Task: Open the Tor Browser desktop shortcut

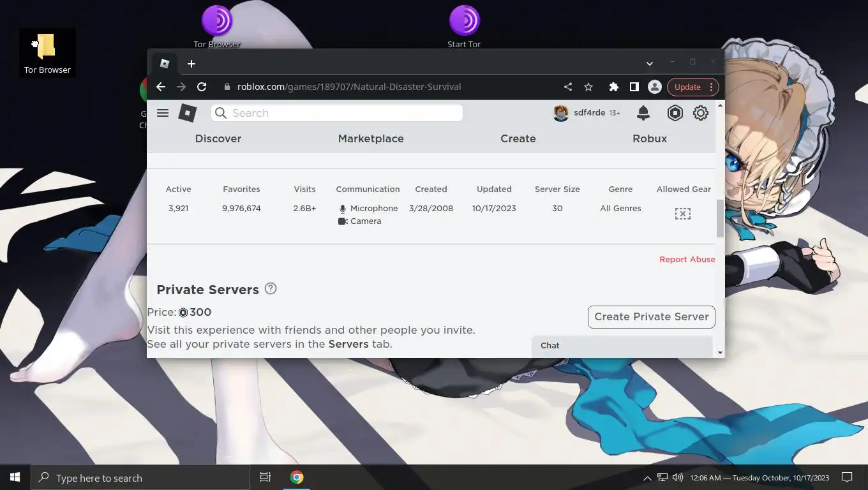Action: tap(217, 26)
